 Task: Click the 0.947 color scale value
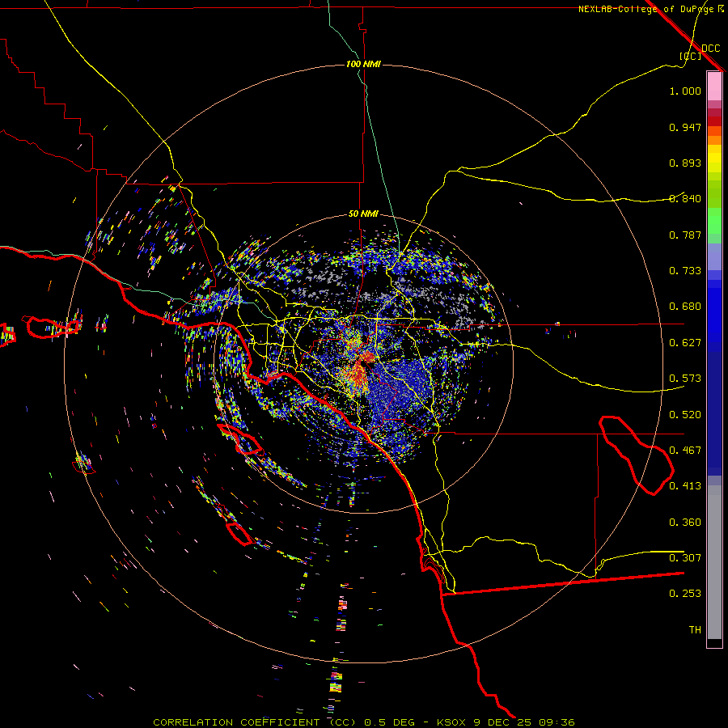[685, 127]
